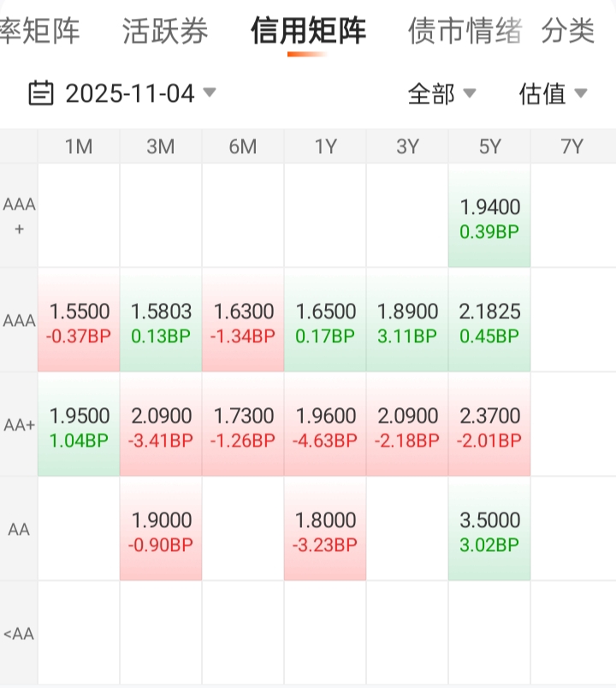Viewport: 616px width, 688px height.
Task: Expand the 全部 filter dropdown
Action: tap(441, 93)
